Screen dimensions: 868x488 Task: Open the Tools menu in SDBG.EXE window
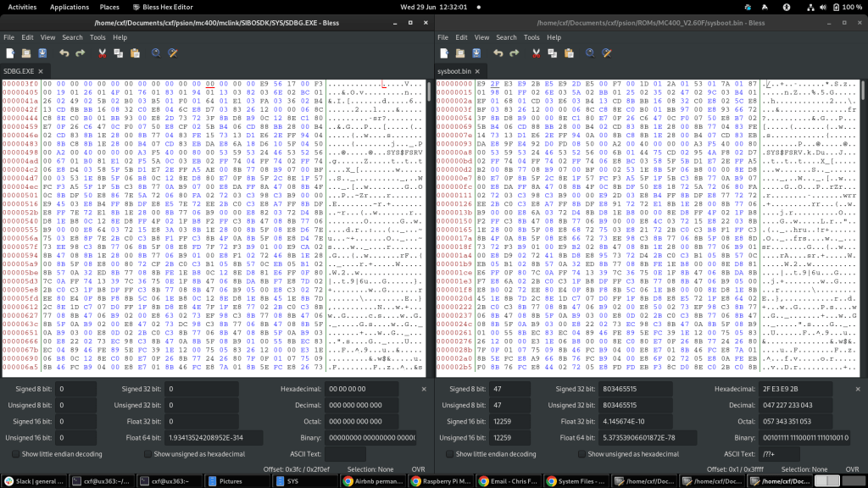97,37
